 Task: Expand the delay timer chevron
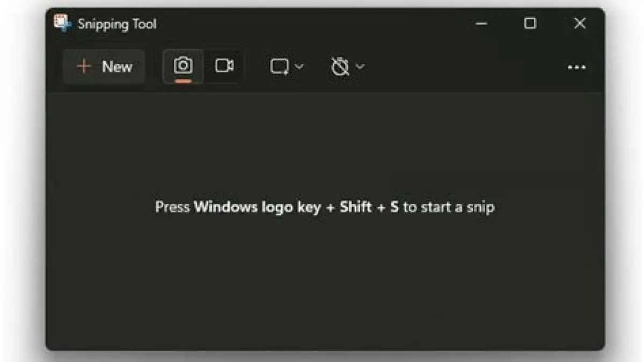[x=360, y=67]
